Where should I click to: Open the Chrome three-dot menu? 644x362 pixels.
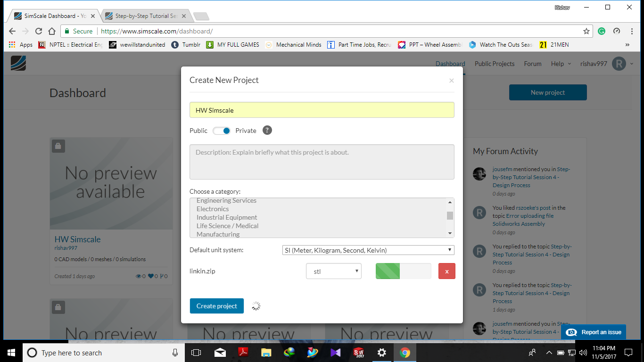[632, 31]
